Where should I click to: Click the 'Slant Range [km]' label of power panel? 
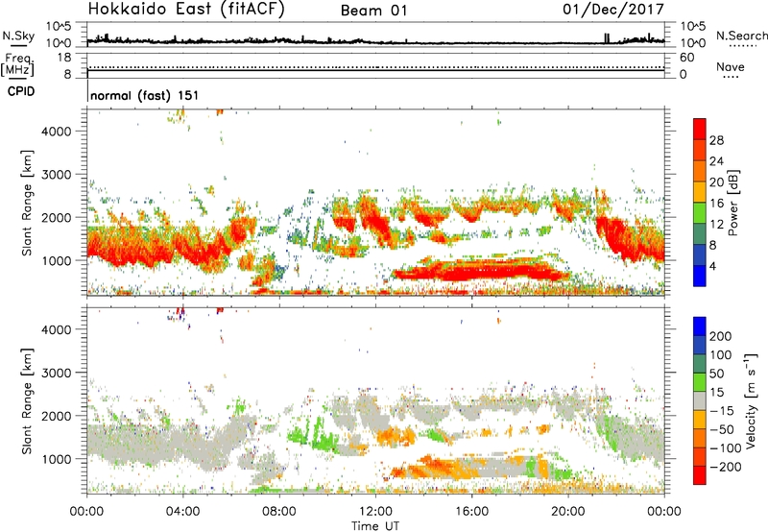(27, 203)
